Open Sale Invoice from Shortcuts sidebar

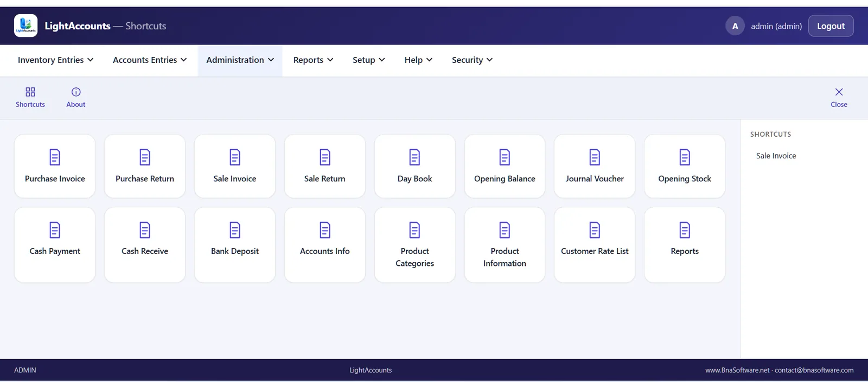pos(776,156)
